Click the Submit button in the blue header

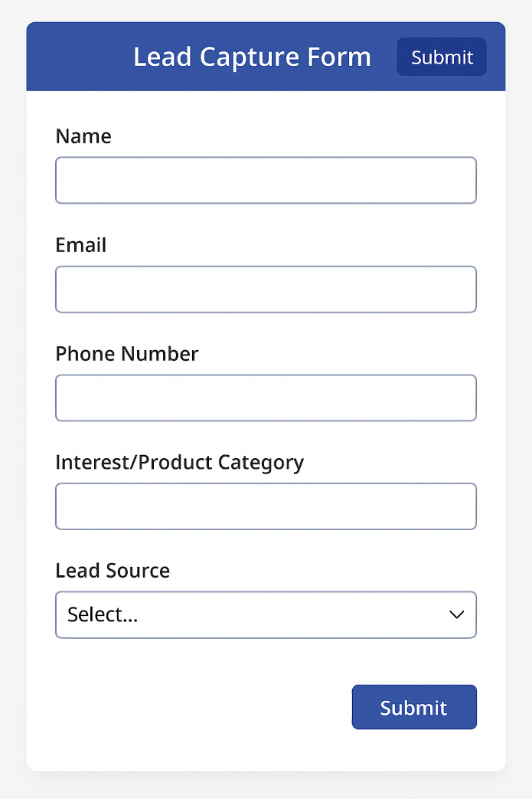(441, 56)
